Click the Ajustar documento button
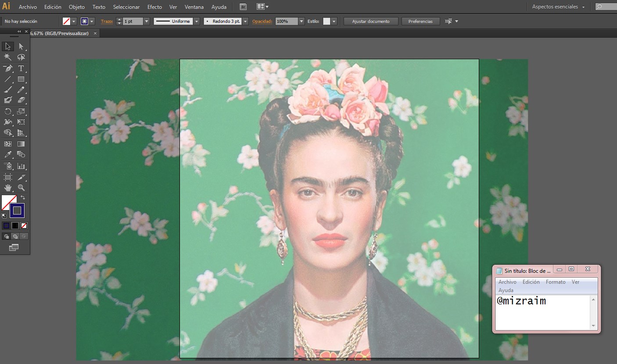617x364 pixels. tap(371, 21)
